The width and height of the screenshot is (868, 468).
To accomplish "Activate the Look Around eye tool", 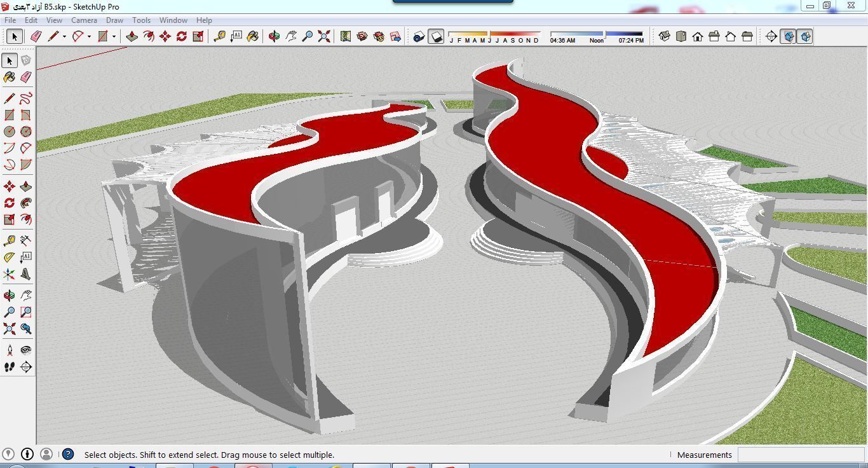I will tap(25, 350).
